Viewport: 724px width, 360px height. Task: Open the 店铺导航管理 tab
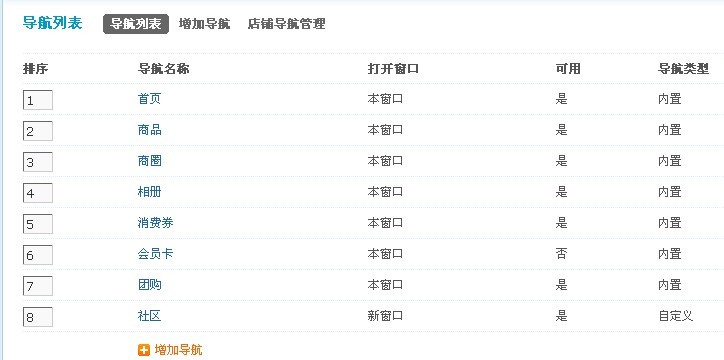point(286,24)
